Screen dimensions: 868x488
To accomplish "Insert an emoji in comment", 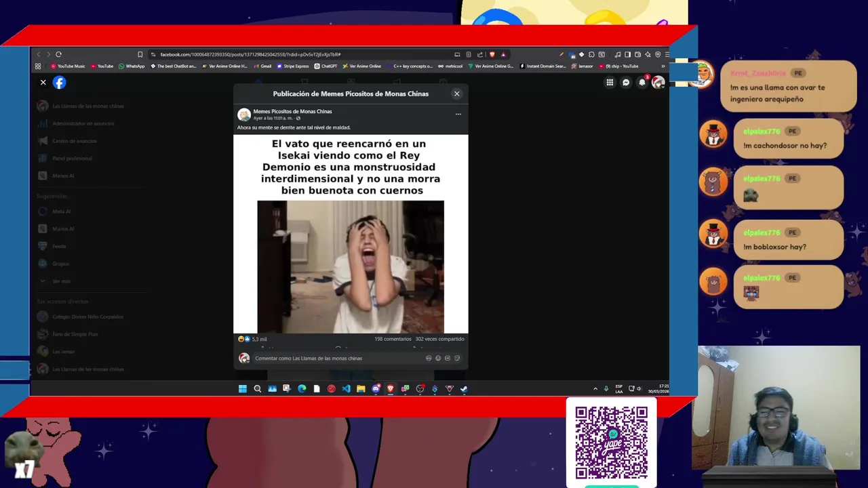I will click(x=438, y=358).
